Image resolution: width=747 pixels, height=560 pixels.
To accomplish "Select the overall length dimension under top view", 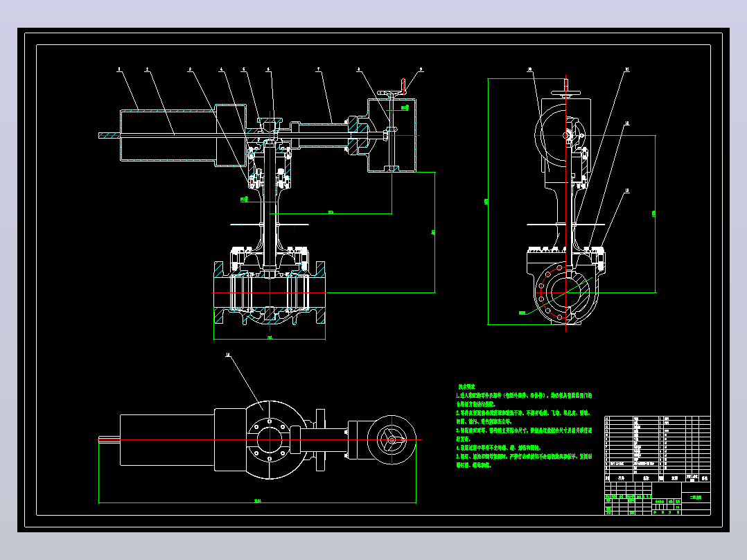I will [258, 501].
